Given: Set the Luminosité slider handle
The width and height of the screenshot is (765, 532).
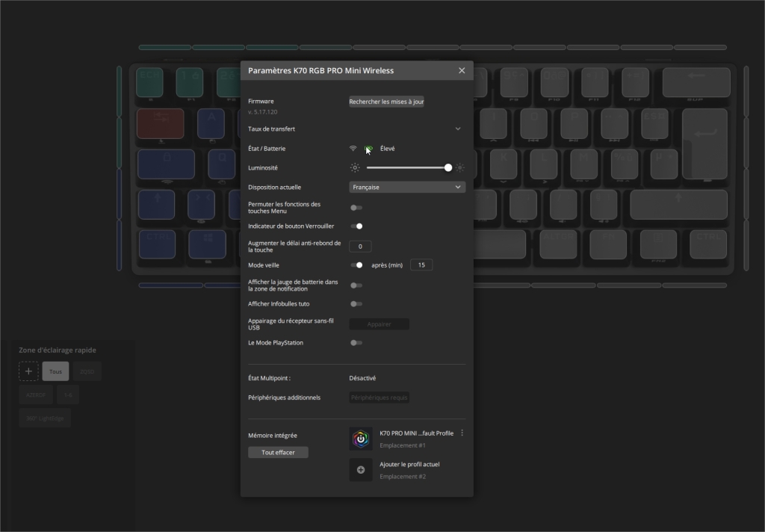Looking at the screenshot, I should 448,168.
